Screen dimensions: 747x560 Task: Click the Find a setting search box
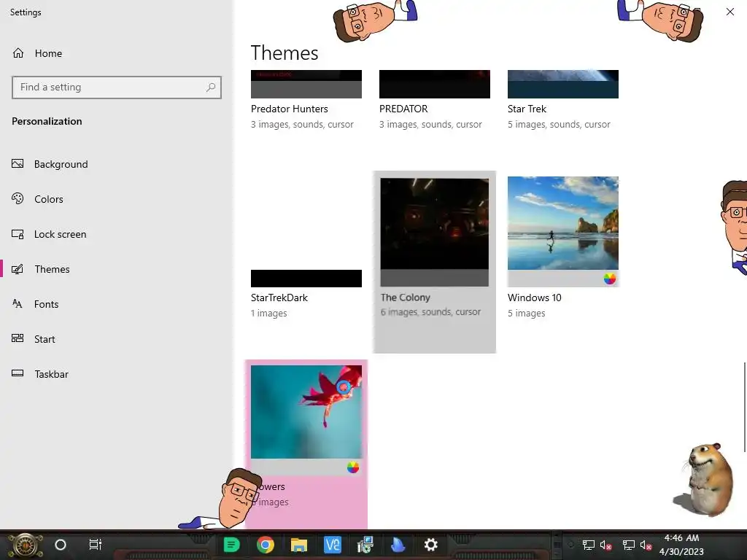[x=116, y=87]
